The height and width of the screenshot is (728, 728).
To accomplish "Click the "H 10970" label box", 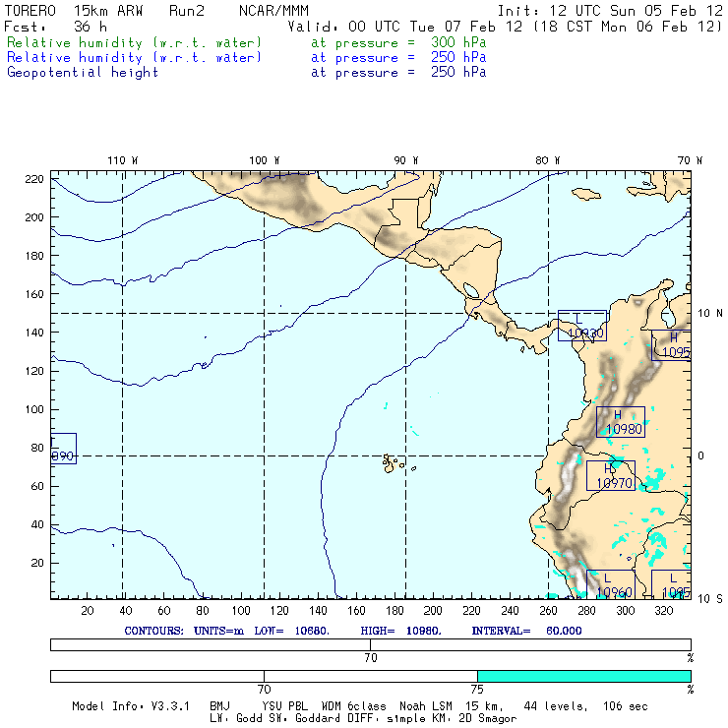I will (611, 475).
